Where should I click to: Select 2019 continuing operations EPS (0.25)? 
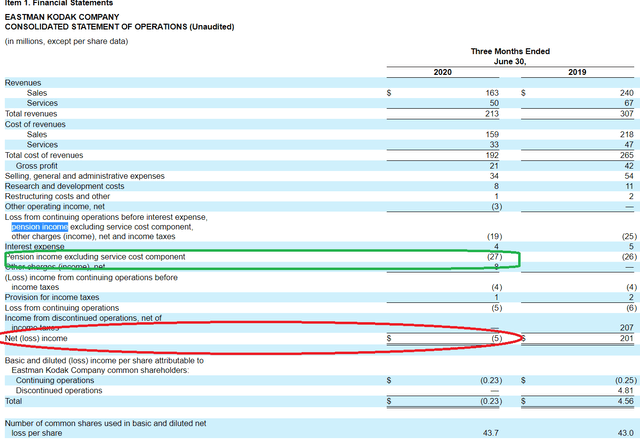tap(626, 380)
